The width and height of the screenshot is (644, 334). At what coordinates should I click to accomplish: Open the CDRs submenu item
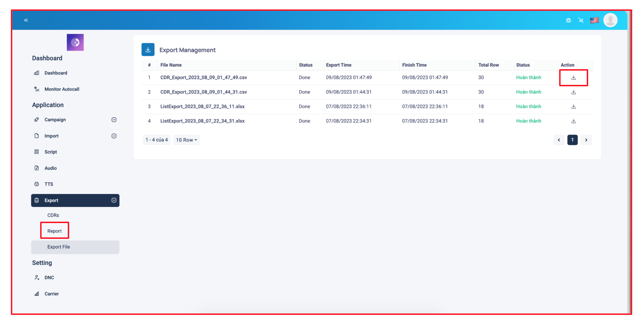click(x=53, y=215)
